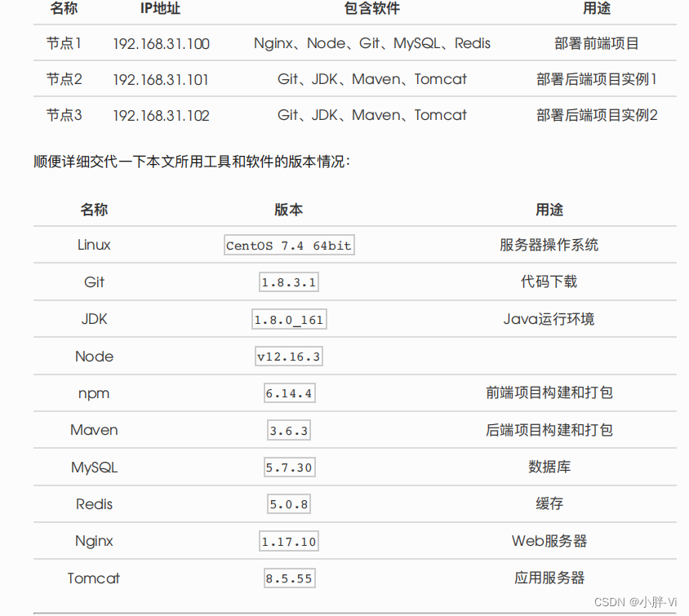
Task: Select the 节点2 name cell
Action: point(64,79)
